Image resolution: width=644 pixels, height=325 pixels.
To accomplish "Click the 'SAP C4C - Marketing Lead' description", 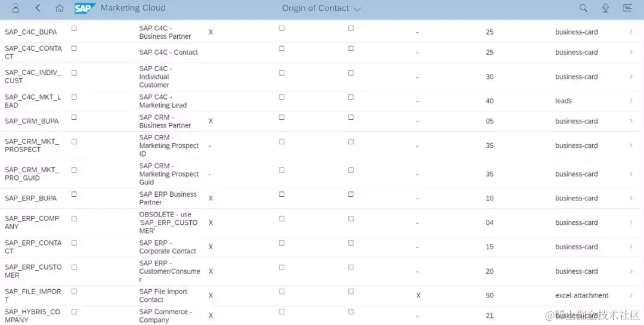I will click(x=163, y=101).
